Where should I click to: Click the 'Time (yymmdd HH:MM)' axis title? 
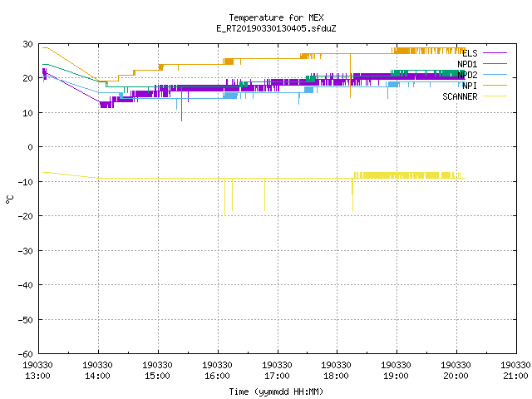point(276,392)
